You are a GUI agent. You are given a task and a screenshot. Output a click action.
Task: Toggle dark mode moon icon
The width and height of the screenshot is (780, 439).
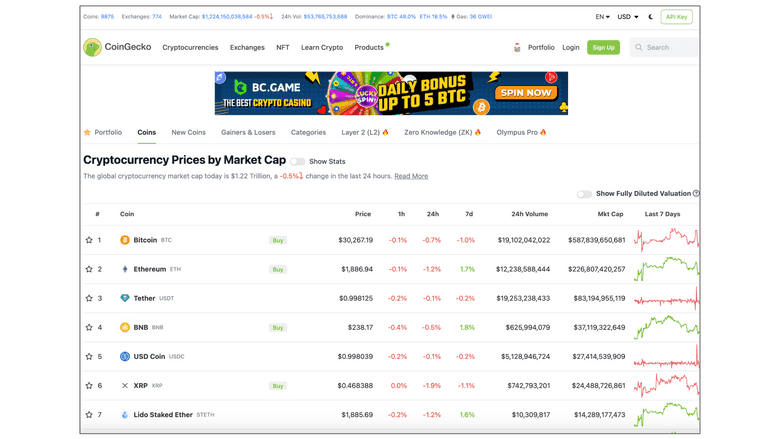[x=651, y=17]
